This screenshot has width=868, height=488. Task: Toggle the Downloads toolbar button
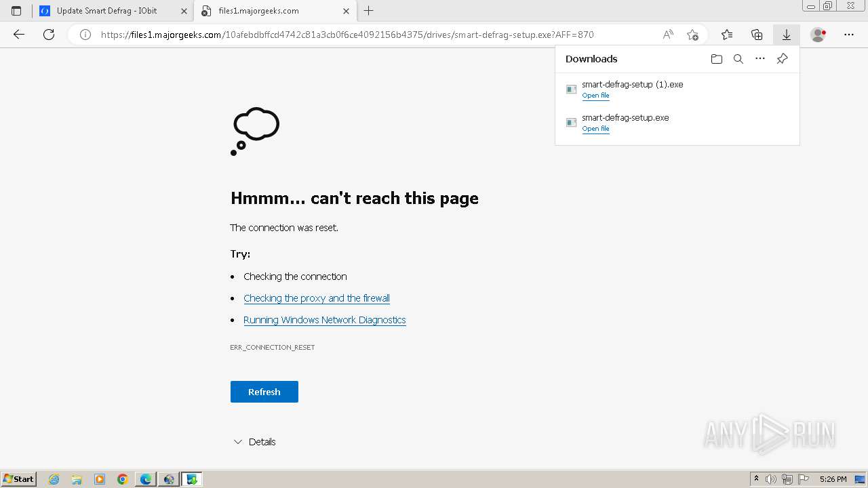(787, 35)
